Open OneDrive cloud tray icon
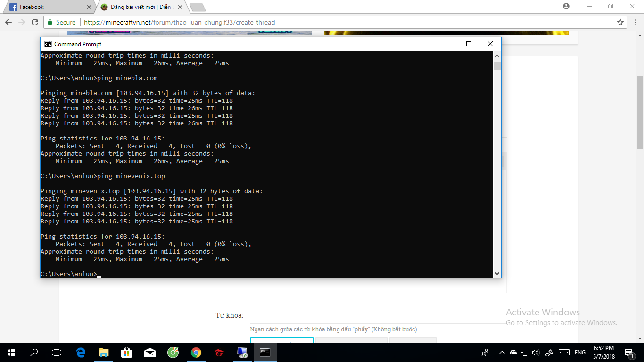644x362 pixels. click(x=513, y=352)
